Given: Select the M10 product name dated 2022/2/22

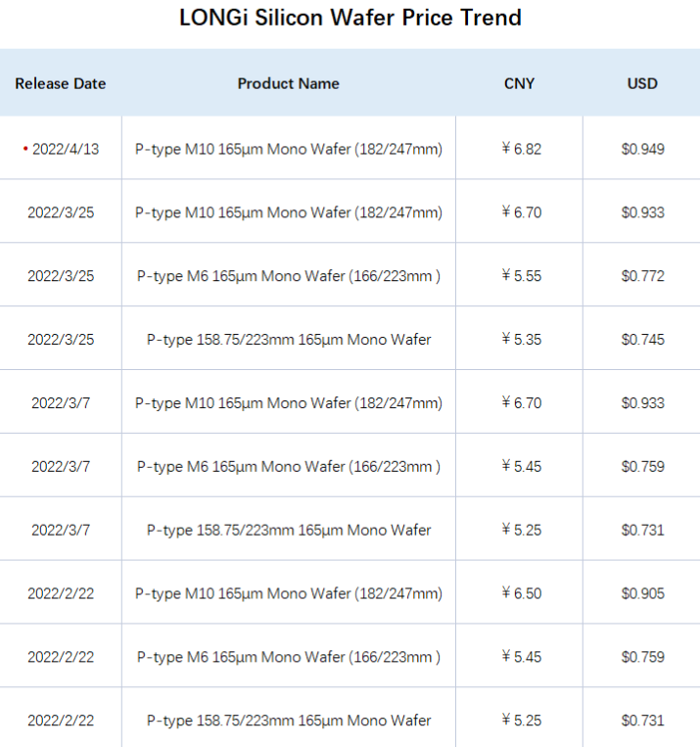Looking at the screenshot, I should click(288, 593).
